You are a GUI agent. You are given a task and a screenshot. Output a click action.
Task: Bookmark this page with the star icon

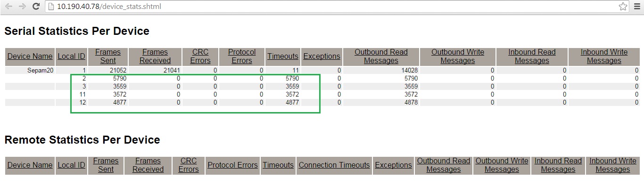tap(623, 7)
